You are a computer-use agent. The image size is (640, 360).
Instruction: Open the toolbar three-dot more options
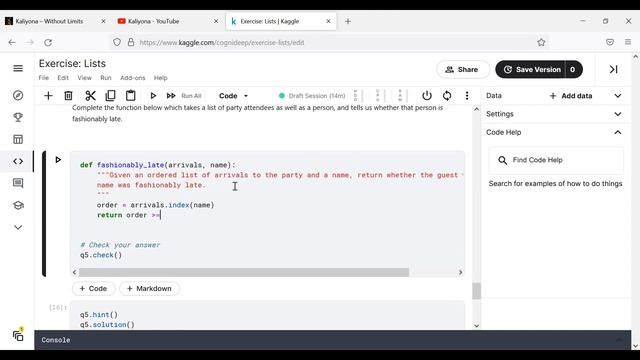click(467, 96)
